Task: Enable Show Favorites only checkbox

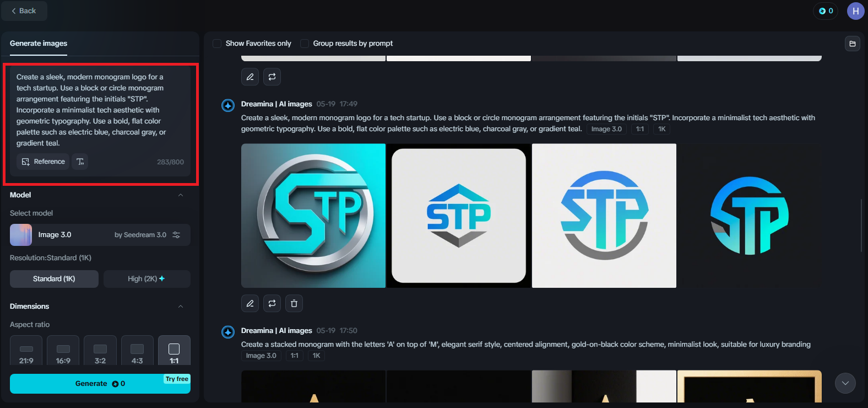Action: click(217, 44)
